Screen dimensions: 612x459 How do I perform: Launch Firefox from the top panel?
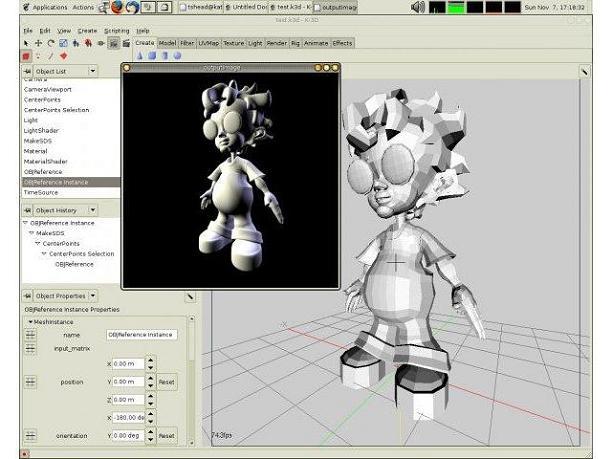[116, 7]
